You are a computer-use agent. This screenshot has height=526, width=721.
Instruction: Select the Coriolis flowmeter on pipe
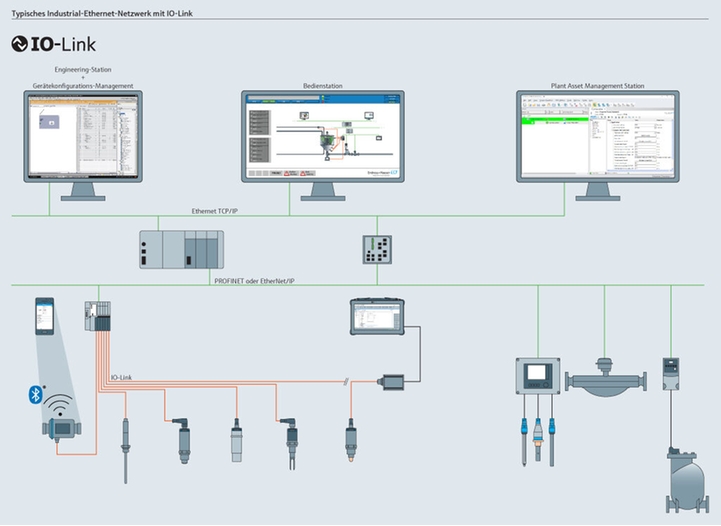[x=607, y=379]
